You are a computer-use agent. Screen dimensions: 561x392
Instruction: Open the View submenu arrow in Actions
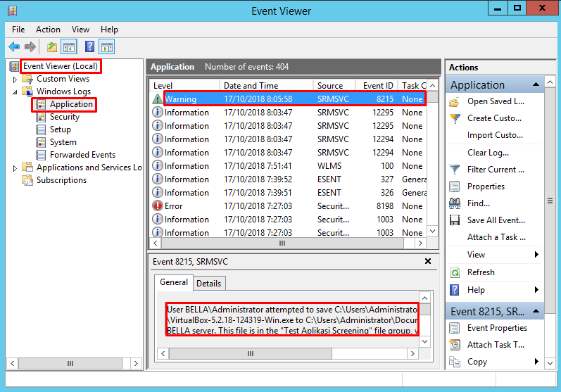point(536,254)
